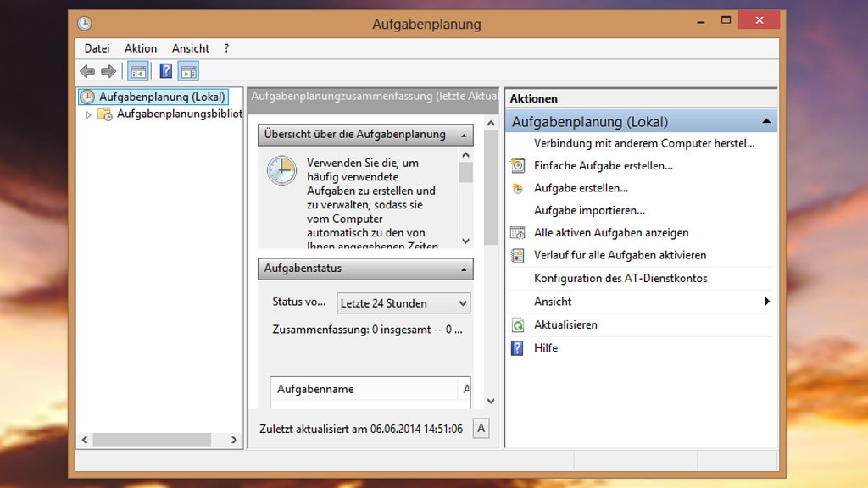
Task: Click the forward arrow in the toolbar
Action: click(107, 71)
